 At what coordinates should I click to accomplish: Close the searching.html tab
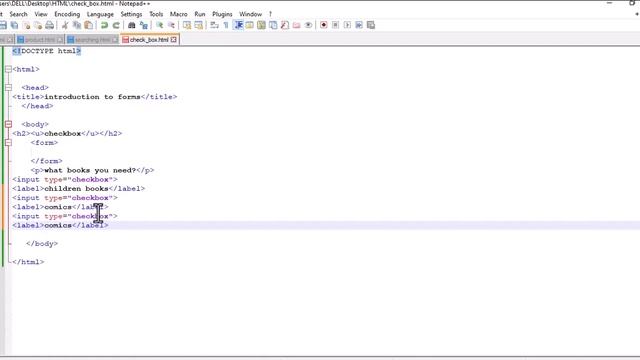pos(115,40)
